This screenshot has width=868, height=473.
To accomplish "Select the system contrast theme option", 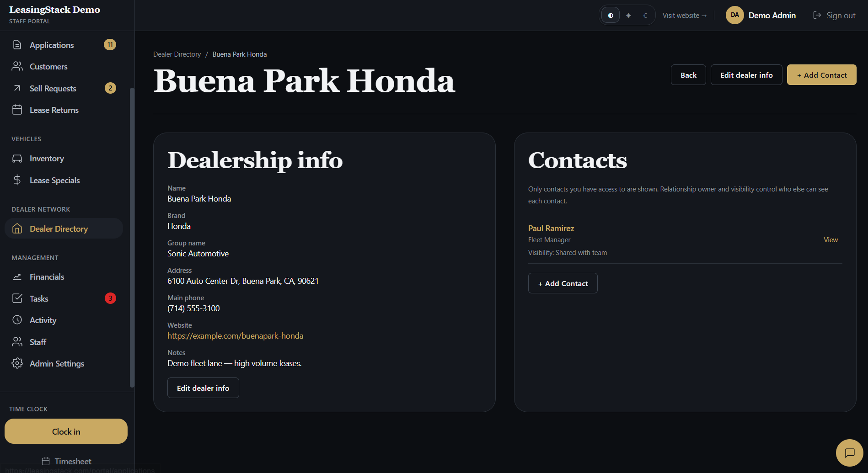I will point(611,15).
